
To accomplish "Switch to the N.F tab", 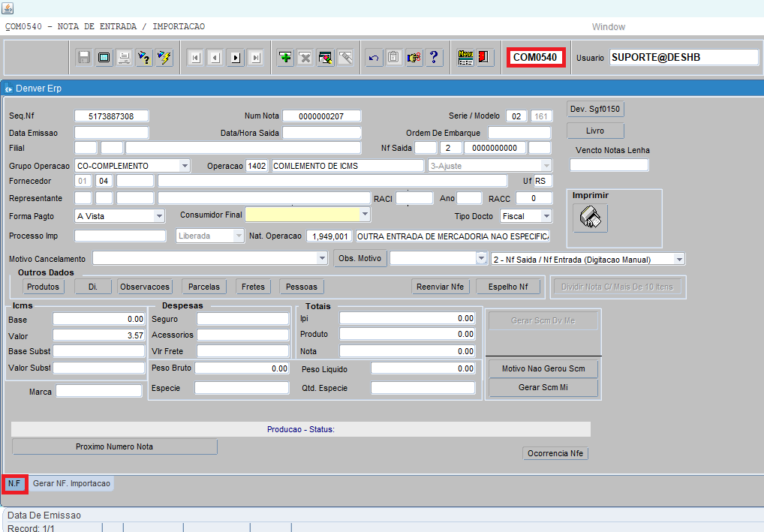I will point(14,483).
